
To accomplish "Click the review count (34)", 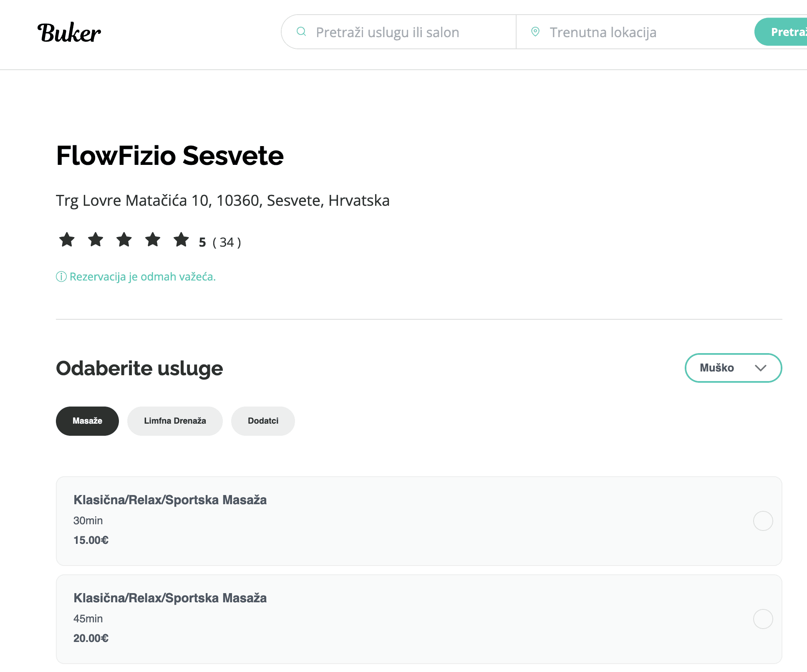I will 227,242.
